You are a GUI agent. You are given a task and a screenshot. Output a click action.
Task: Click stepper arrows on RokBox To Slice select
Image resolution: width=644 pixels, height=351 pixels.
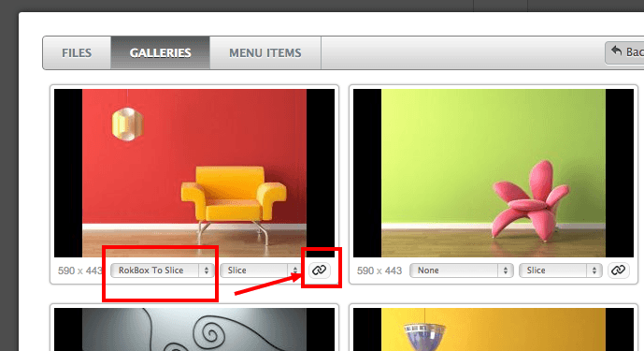(x=207, y=271)
